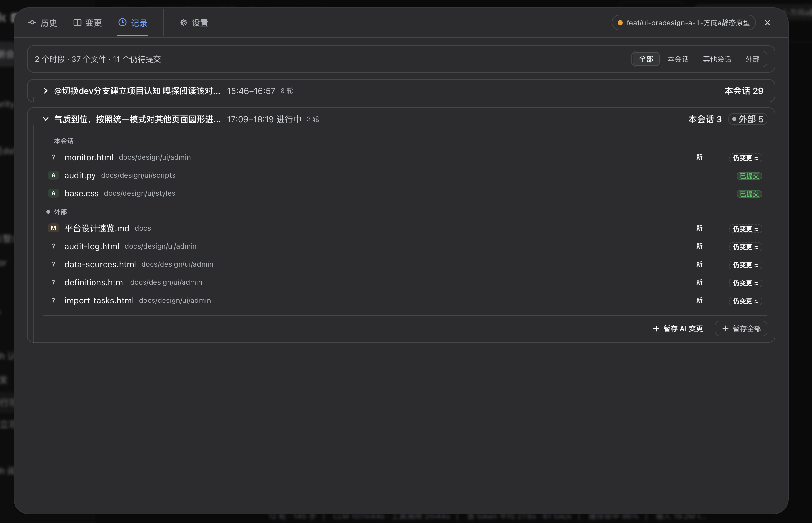Click the 15:46–16:57 time range
The width and height of the screenshot is (812, 523).
click(251, 91)
